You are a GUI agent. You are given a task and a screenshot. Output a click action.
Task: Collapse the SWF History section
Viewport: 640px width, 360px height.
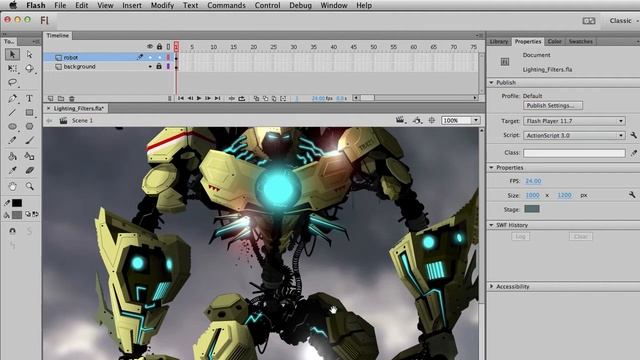click(491, 225)
